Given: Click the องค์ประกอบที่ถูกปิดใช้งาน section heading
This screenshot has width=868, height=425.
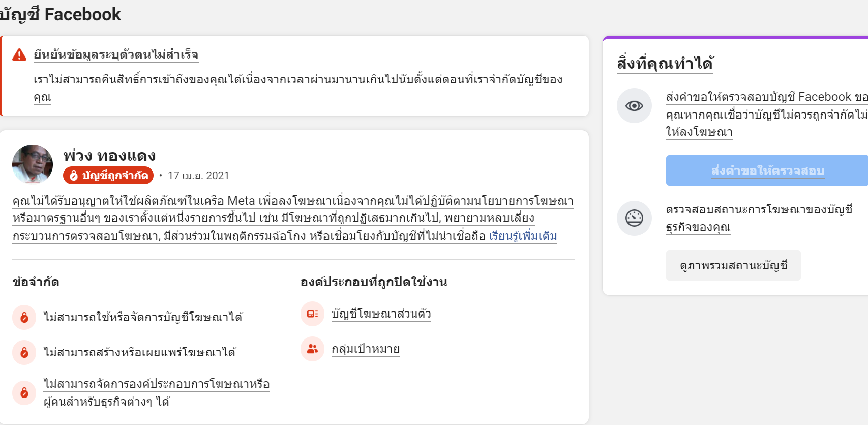Looking at the screenshot, I should (373, 282).
